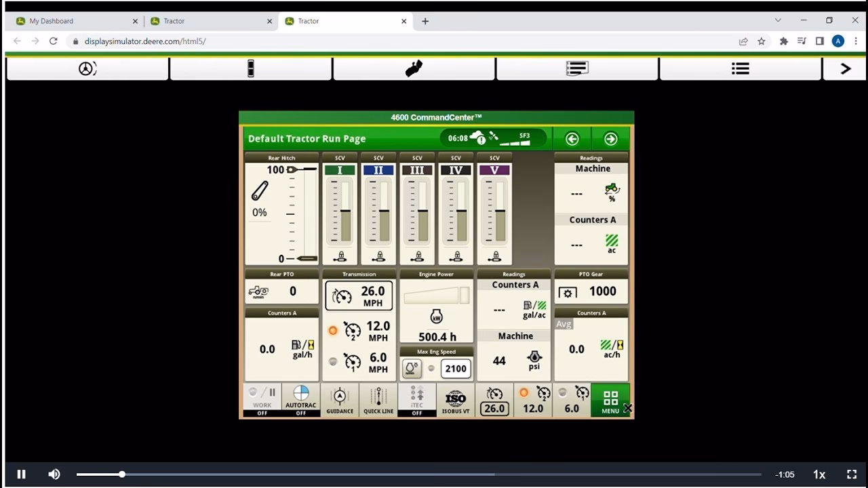Screen dimensions: 868x488
Task: Click the right arrow to next run page
Action: (609, 138)
